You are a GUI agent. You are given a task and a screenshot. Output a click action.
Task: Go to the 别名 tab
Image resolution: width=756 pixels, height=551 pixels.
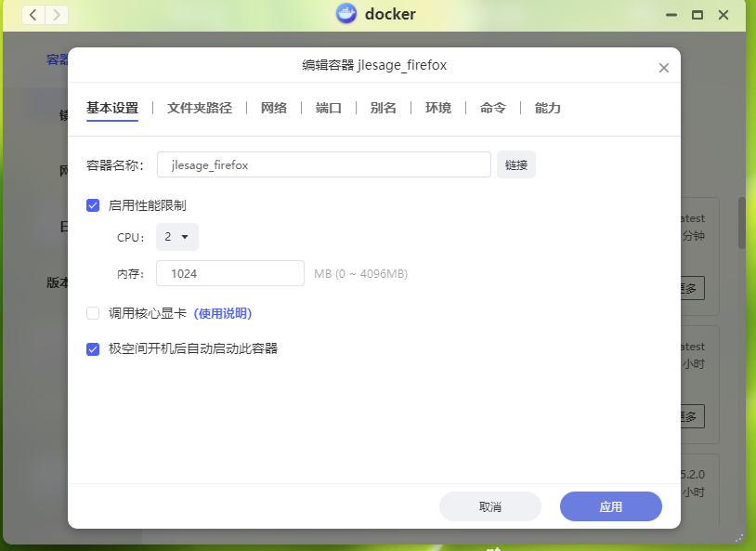[384, 108]
